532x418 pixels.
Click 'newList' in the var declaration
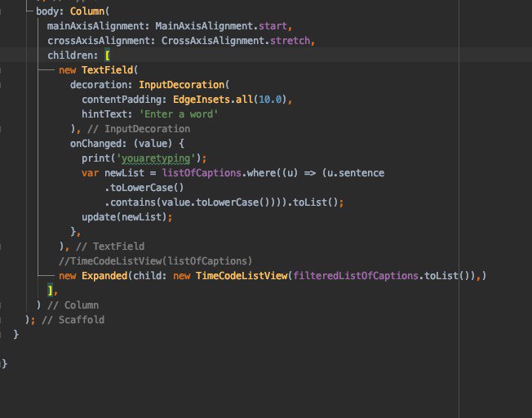(x=124, y=173)
